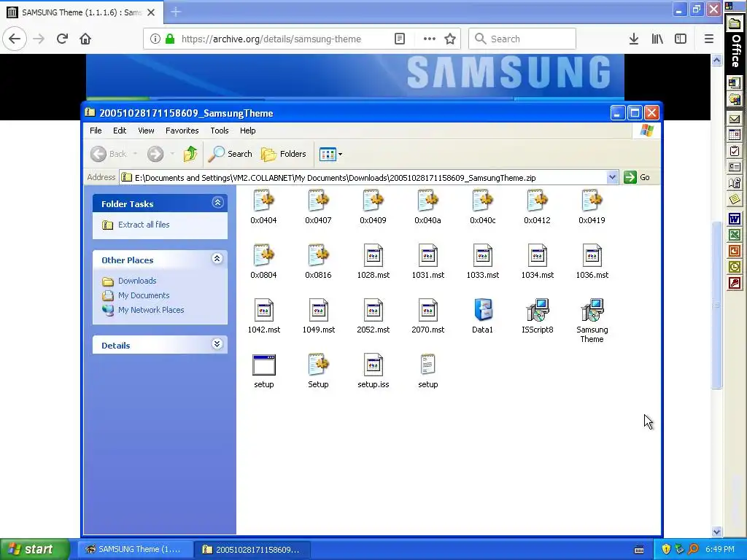Open Forward button history dropdown arrow
Screen dimensions: 747x560
172,154
